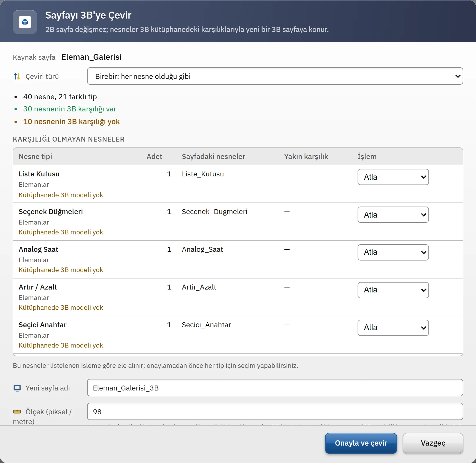Viewport: 476px width, 463px height.
Task: Click the Secici_Anahtar object name
Action: (206, 325)
